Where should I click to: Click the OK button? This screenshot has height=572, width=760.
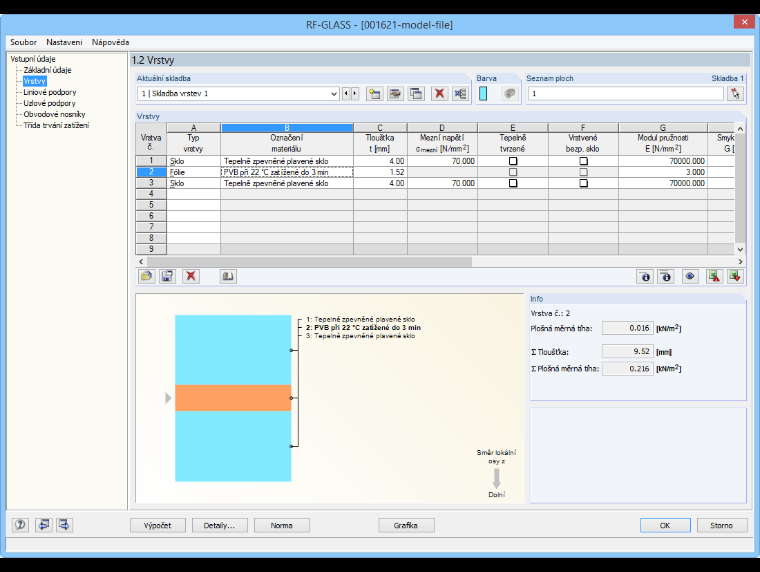pyautogui.click(x=665, y=525)
